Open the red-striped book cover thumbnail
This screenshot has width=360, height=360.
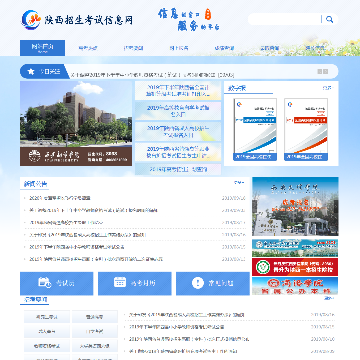tap(306, 129)
